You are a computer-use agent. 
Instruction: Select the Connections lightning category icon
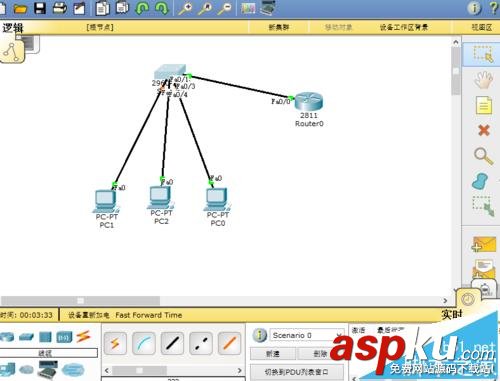[x=83, y=337]
